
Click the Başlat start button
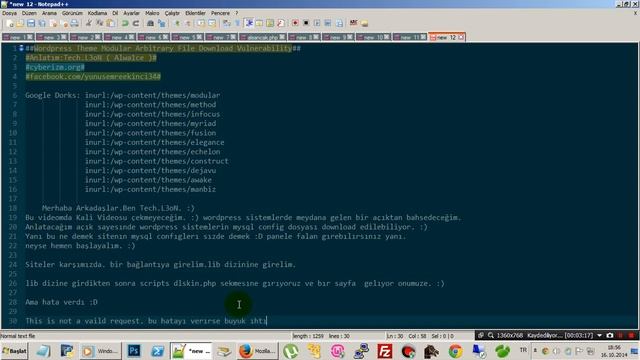coord(14,351)
